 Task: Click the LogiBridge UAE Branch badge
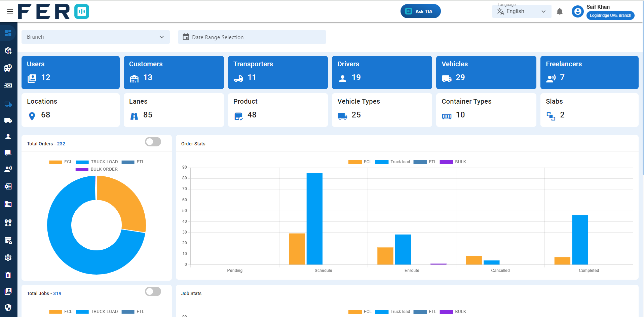[x=610, y=15]
